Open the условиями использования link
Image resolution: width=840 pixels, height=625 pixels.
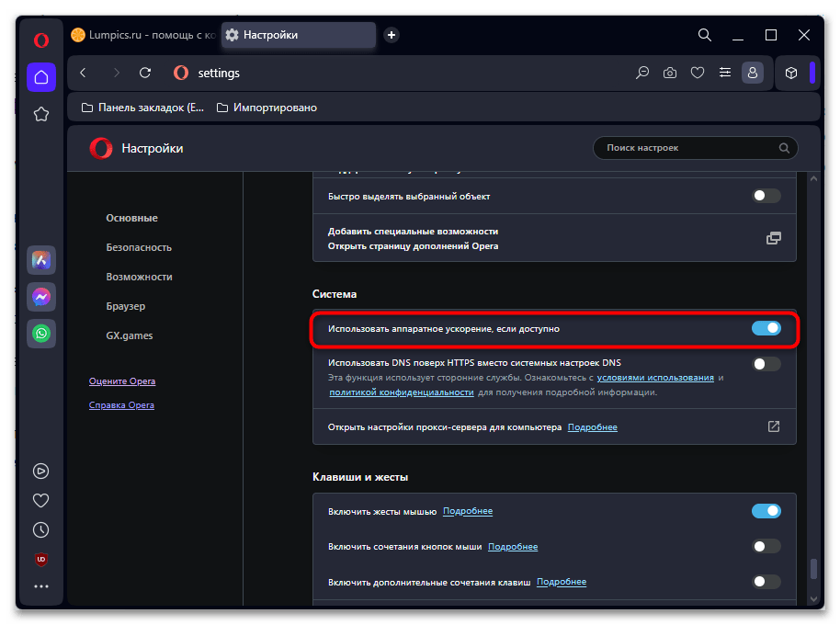[x=655, y=378]
